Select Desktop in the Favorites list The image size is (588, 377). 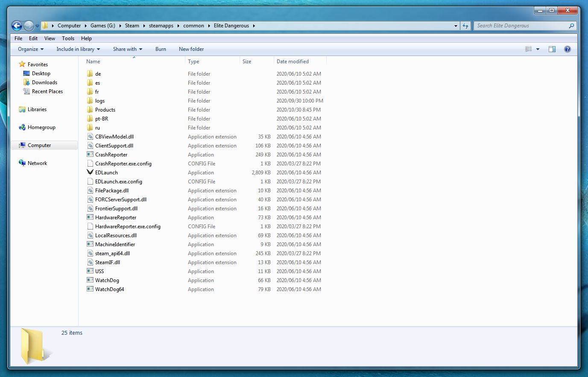[41, 74]
